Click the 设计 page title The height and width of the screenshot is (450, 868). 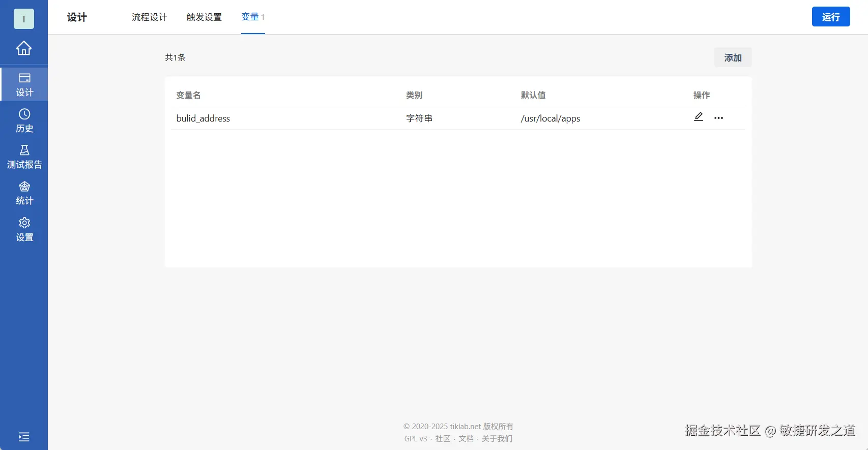[x=77, y=17]
